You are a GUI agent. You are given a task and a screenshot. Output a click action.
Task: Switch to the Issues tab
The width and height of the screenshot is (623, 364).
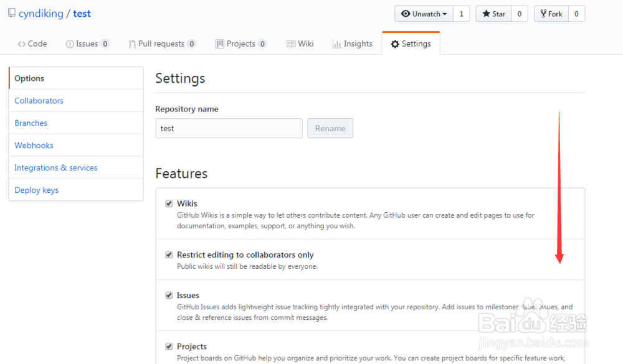click(87, 44)
